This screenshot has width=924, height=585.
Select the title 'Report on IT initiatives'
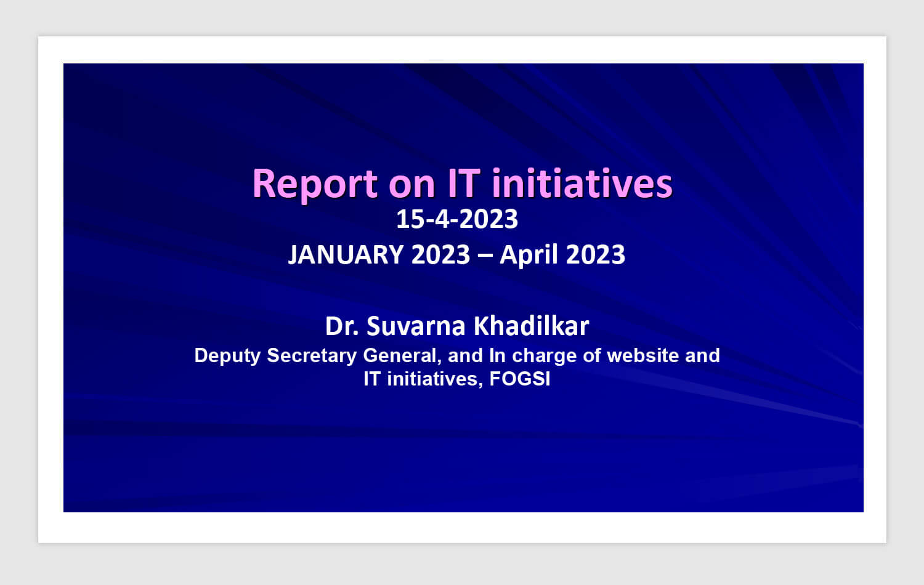coord(462,184)
